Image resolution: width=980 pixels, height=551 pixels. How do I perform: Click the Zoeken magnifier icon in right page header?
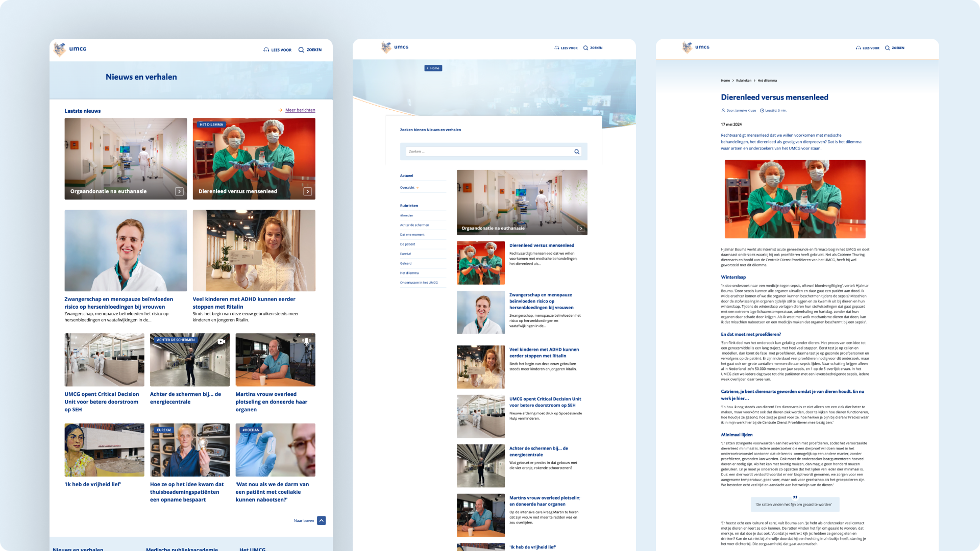pos(888,48)
